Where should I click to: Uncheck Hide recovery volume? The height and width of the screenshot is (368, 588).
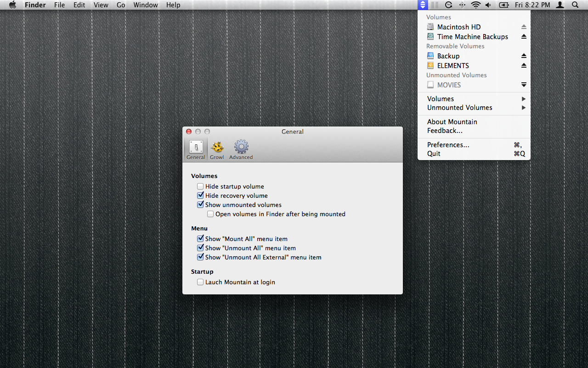200,196
